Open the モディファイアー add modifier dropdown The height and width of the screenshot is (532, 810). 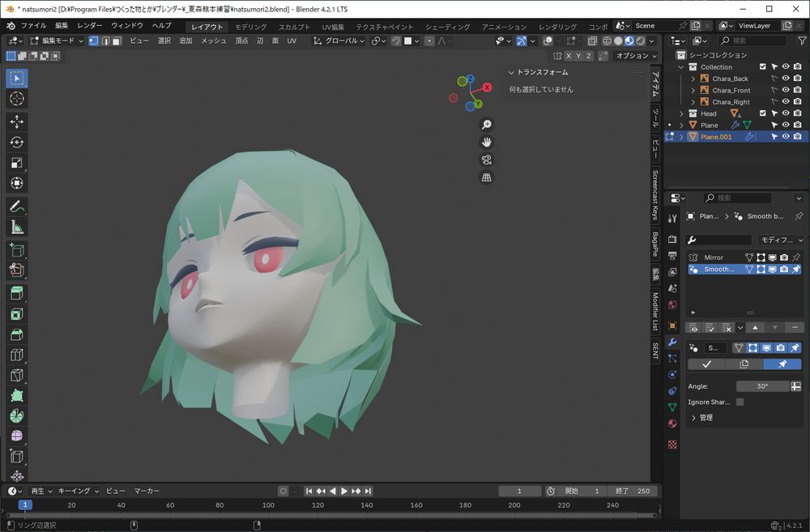780,240
